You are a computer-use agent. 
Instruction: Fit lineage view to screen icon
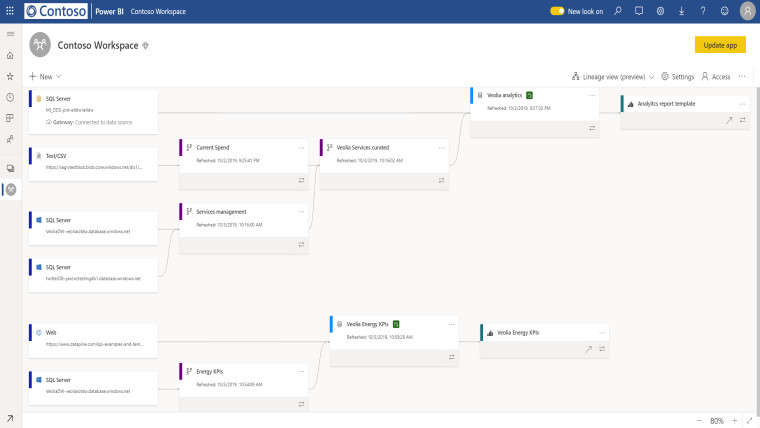[x=749, y=421]
